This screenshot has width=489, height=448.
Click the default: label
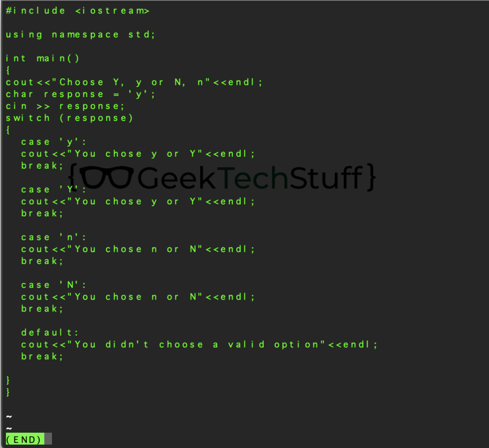50,333
